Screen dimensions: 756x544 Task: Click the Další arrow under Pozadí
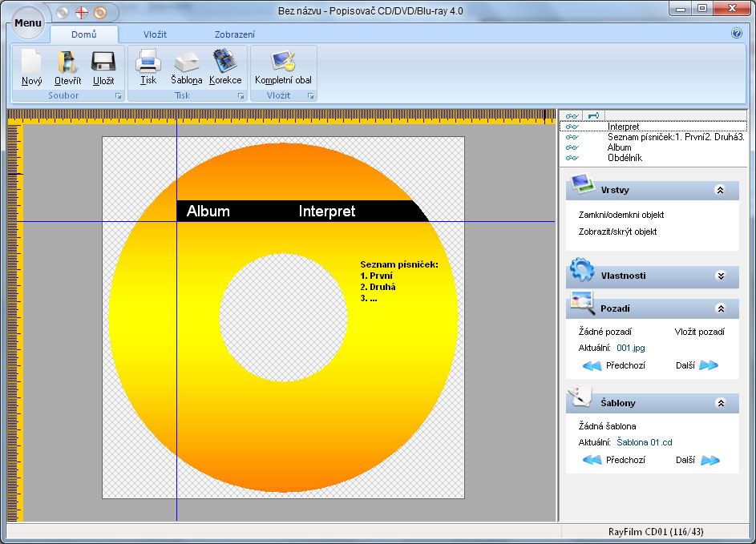click(x=708, y=365)
